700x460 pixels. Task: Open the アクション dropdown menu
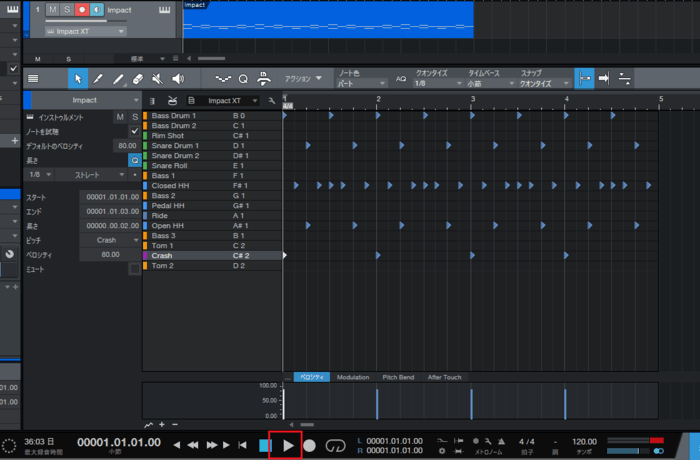click(302, 78)
